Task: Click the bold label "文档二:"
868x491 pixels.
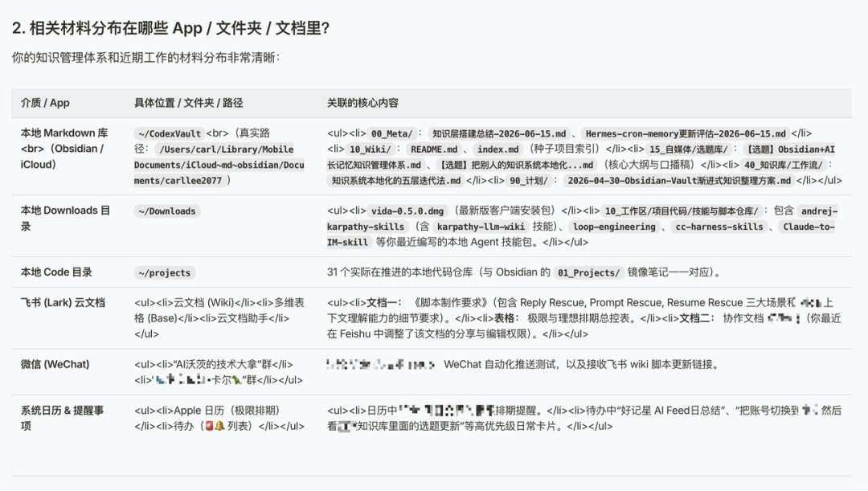Action: pos(696,318)
